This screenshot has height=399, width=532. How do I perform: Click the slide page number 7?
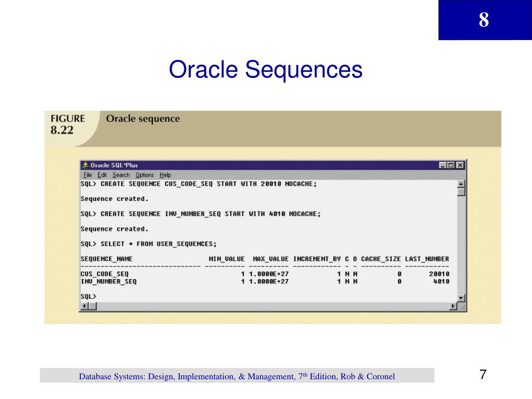(x=483, y=375)
